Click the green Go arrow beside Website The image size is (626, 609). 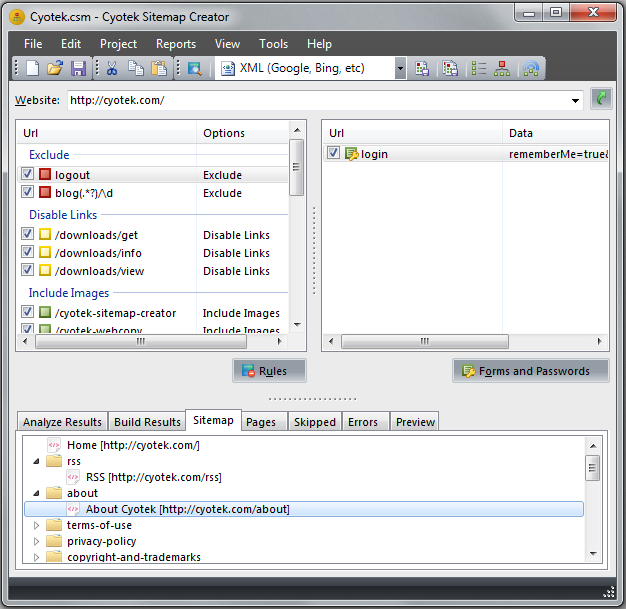point(601,99)
